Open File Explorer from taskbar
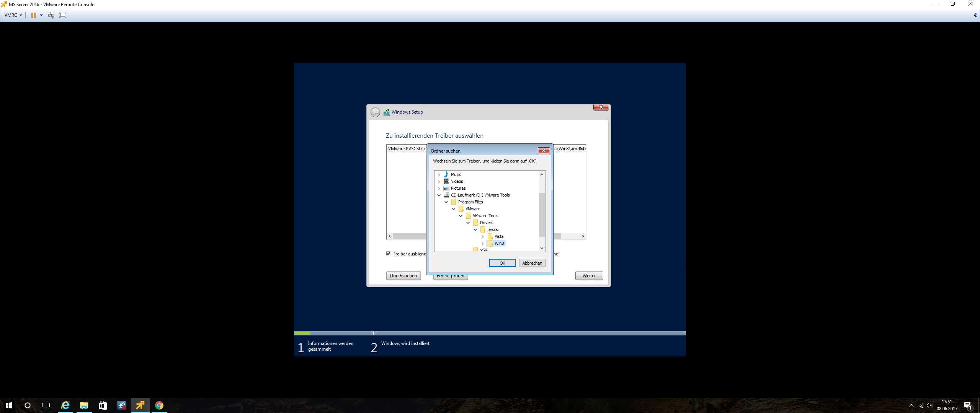 [84, 405]
